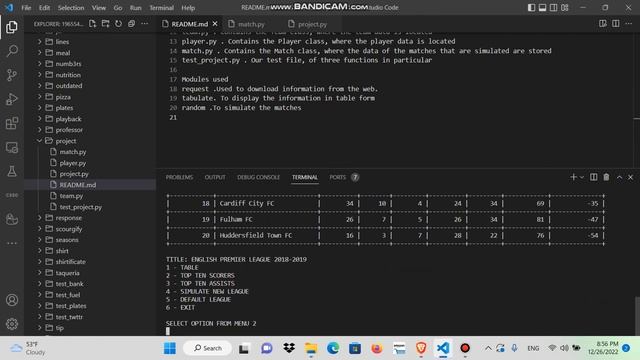Maximize the panel with up chevron
640x360 pixels.
coord(620,177)
